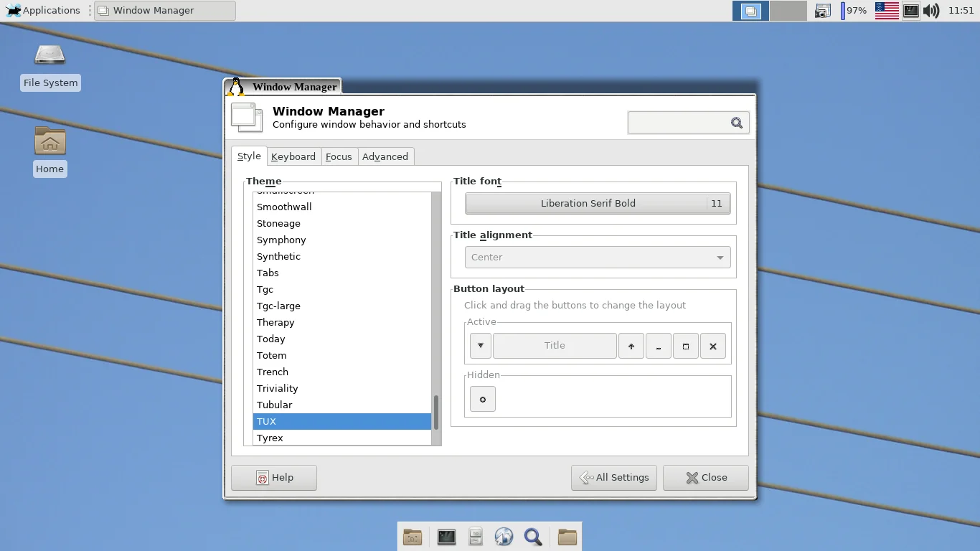Open the volume speaker icon
Viewport: 980px width, 551px height.
click(x=931, y=11)
